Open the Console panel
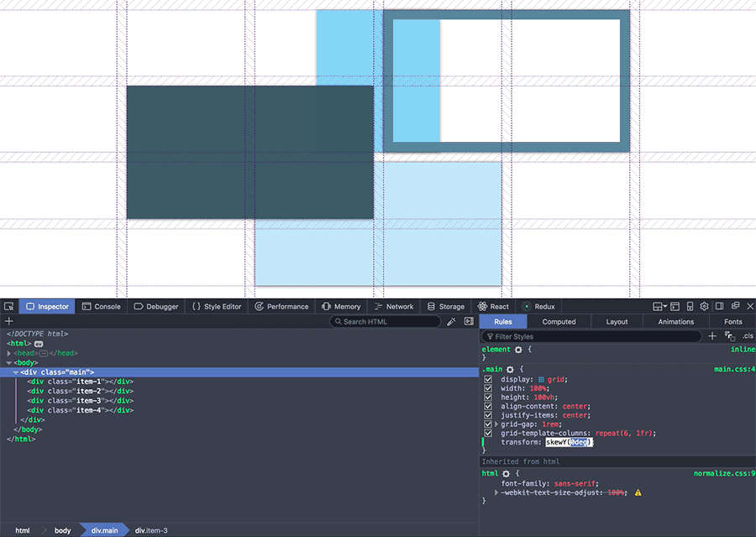Screen dimensions: 756x537 (102, 307)
